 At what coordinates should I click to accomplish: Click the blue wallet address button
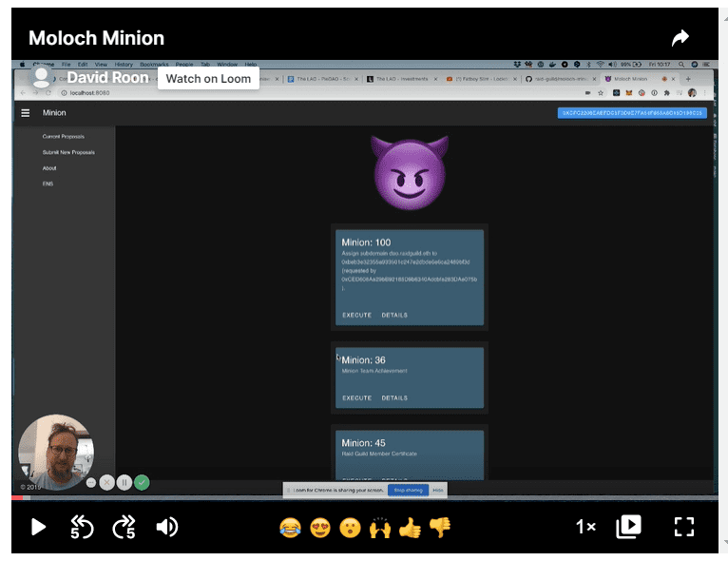[632, 113]
